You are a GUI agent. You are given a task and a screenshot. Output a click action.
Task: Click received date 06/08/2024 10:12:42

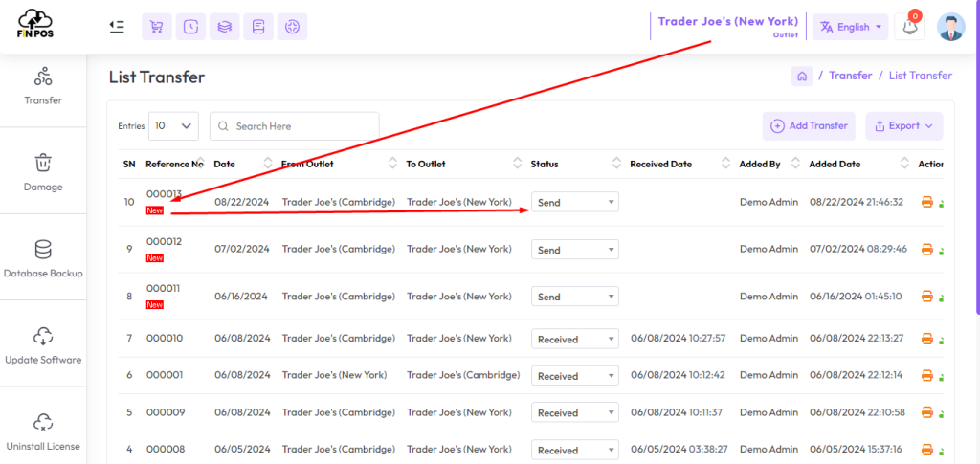pos(678,375)
